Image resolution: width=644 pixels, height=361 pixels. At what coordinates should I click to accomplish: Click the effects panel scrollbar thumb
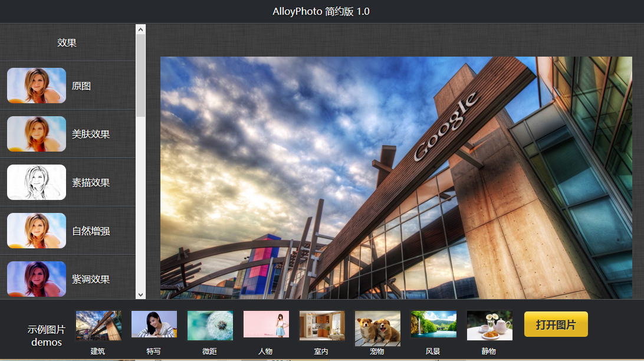(x=140, y=75)
